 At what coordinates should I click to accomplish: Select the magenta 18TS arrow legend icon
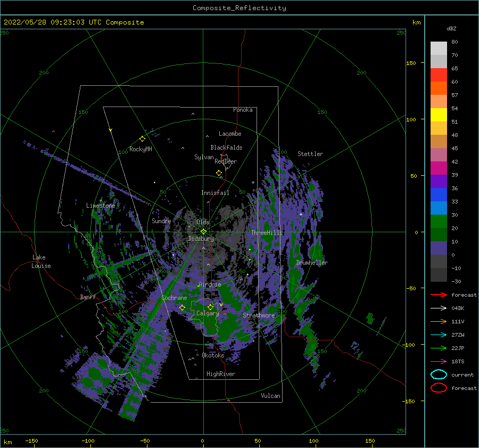click(439, 362)
